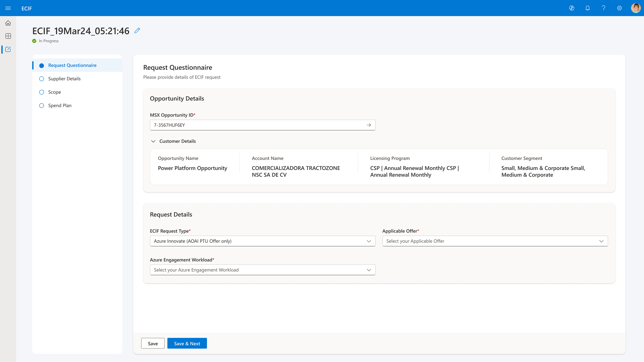Open Copilot icon in header

572,8
